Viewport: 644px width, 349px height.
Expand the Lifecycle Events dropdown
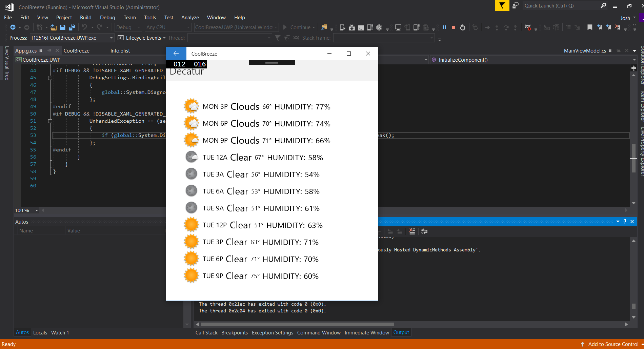coord(164,38)
